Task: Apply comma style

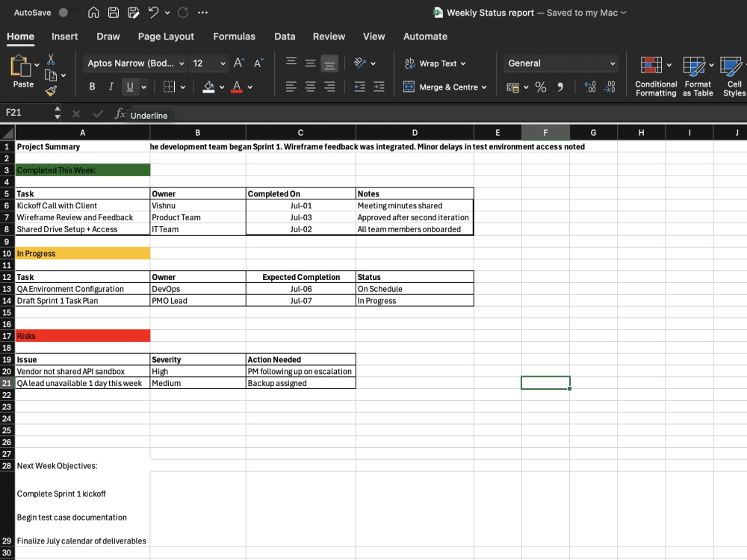Action: click(560, 87)
